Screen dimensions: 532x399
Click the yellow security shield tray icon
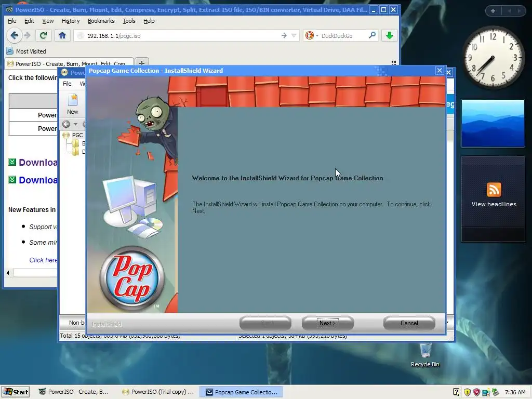pyautogui.click(x=467, y=392)
